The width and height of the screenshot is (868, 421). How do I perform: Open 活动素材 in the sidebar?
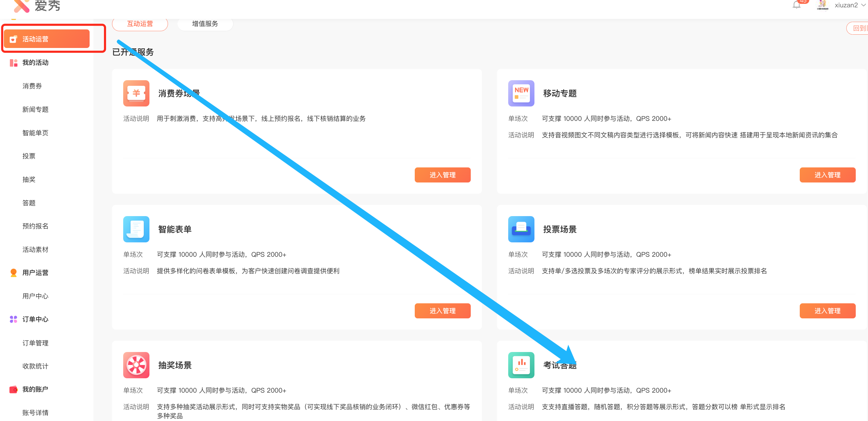(x=35, y=250)
